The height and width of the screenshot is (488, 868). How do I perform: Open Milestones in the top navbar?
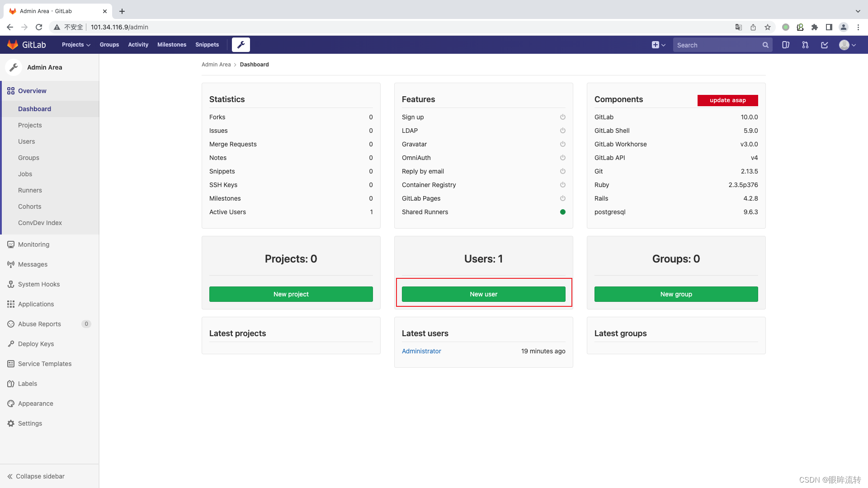click(172, 45)
